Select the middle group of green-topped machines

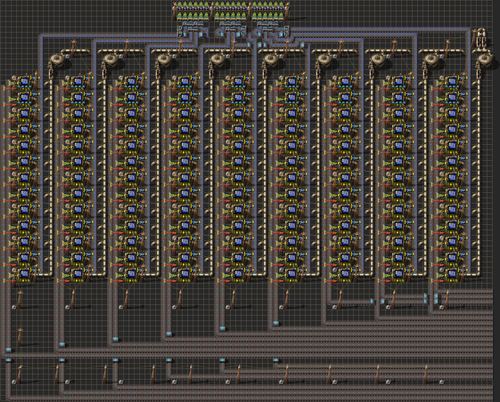[x=231, y=11]
